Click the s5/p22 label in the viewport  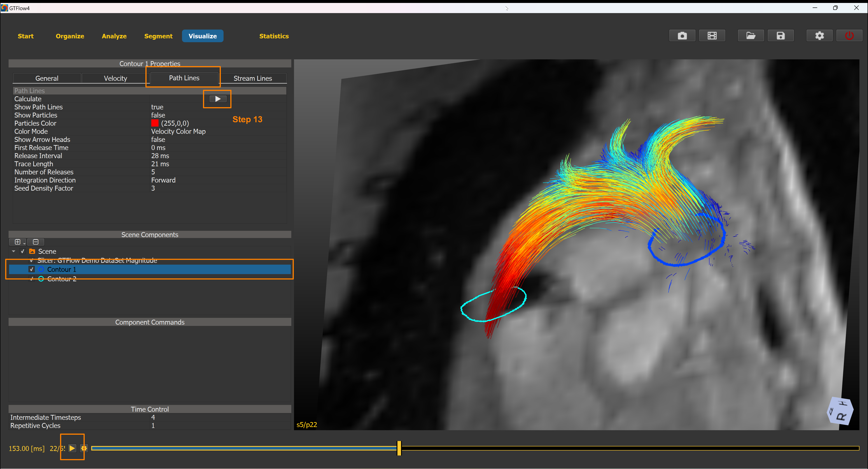(307, 425)
